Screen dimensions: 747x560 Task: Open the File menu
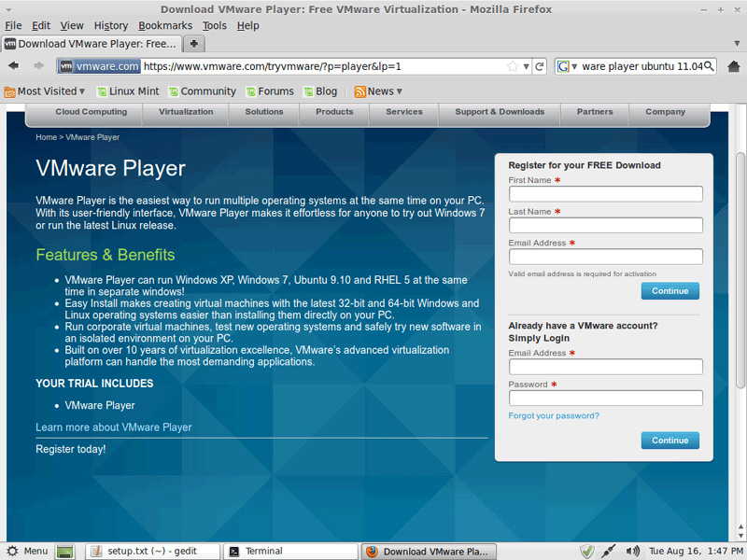(13, 26)
